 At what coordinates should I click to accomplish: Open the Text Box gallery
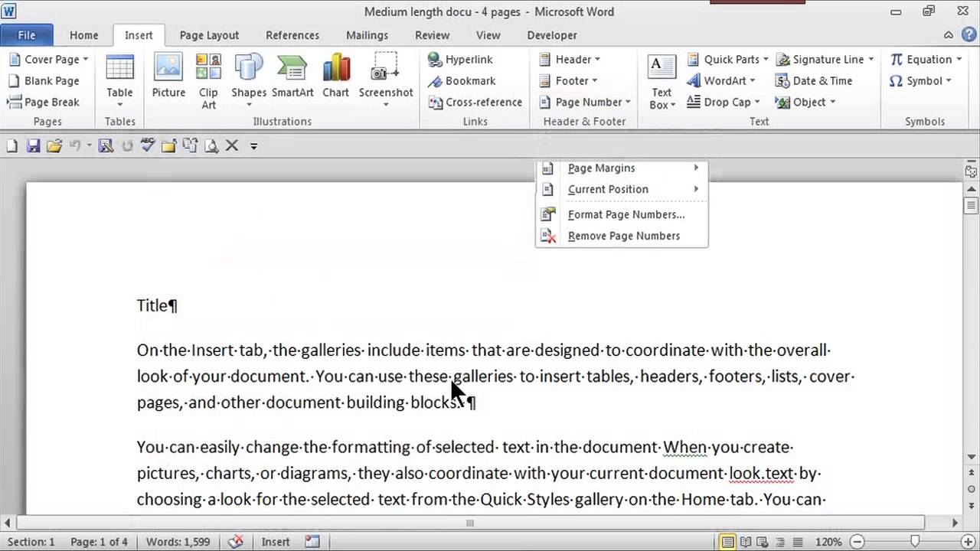pos(661,81)
